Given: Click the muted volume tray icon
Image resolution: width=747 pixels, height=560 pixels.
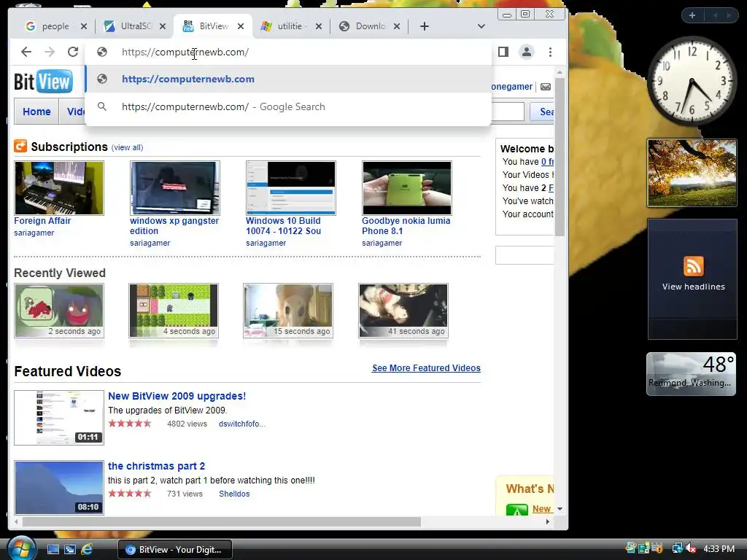Looking at the screenshot, I should pos(692,549).
